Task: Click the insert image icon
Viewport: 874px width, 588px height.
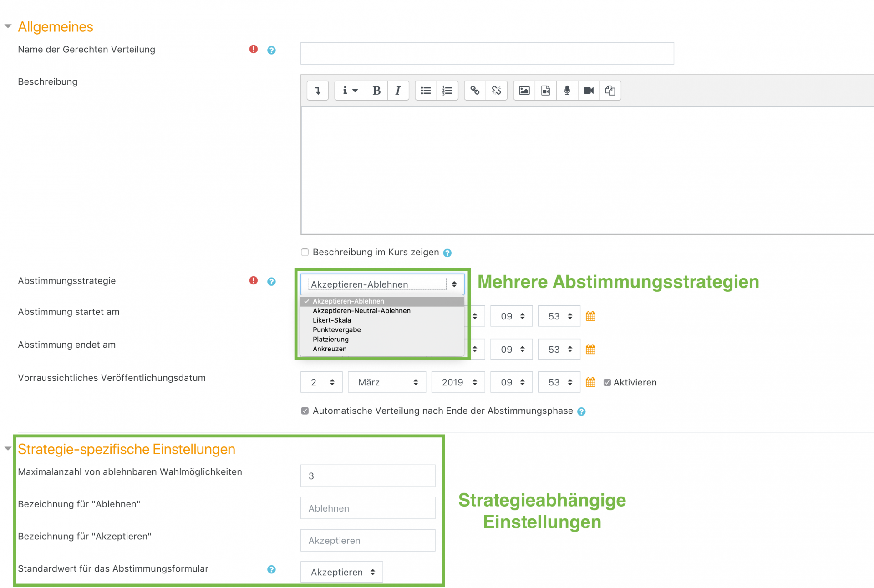Action: tap(524, 91)
